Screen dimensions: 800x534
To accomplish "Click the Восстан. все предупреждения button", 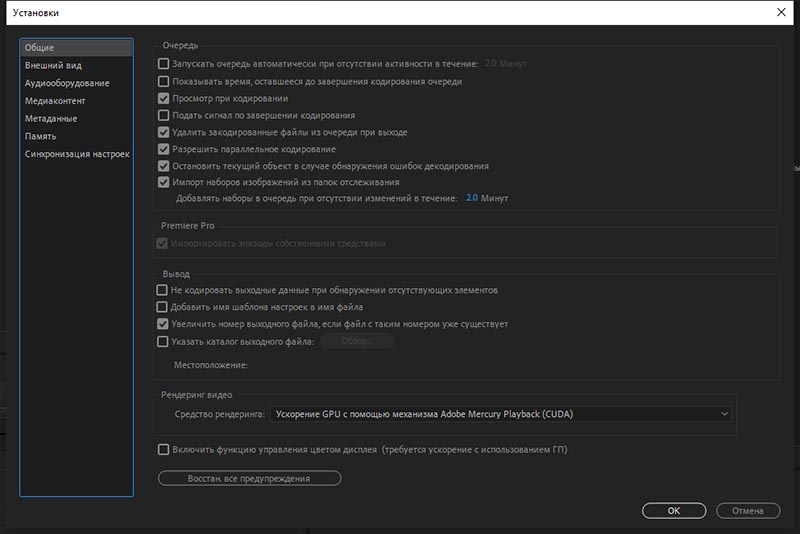I will pyautogui.click(x=249, y=479).
